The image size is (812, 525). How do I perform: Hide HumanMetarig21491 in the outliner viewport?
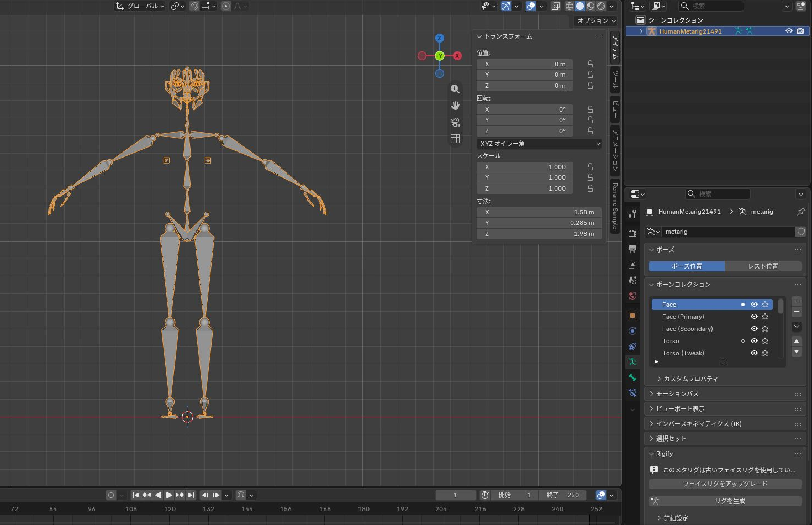point(789,31)
